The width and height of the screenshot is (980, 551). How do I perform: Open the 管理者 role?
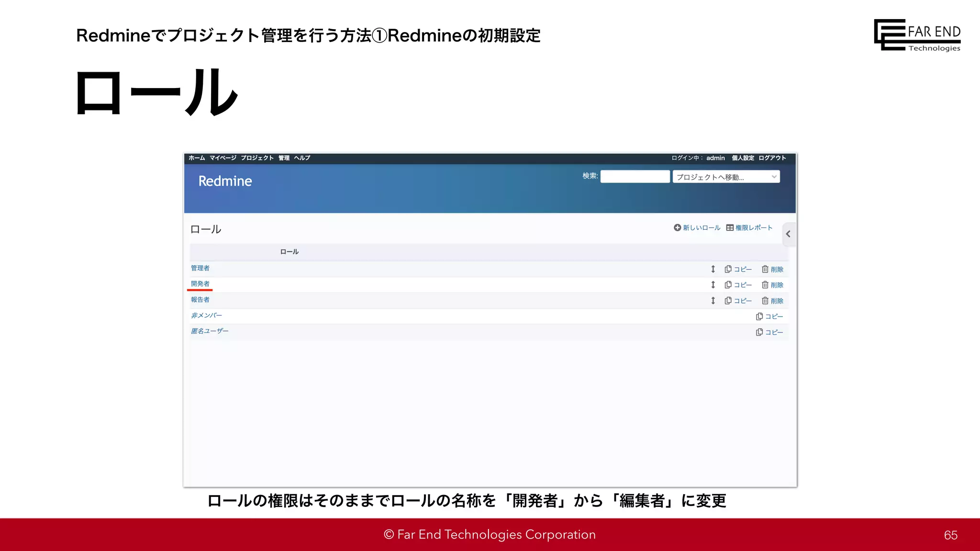pos(200,268)
